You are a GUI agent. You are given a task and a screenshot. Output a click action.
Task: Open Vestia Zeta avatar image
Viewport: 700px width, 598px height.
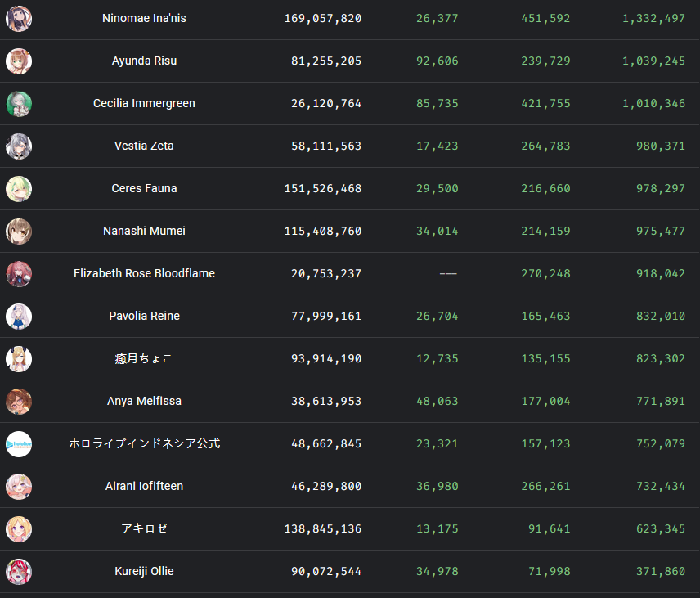(x=19, y=146)
